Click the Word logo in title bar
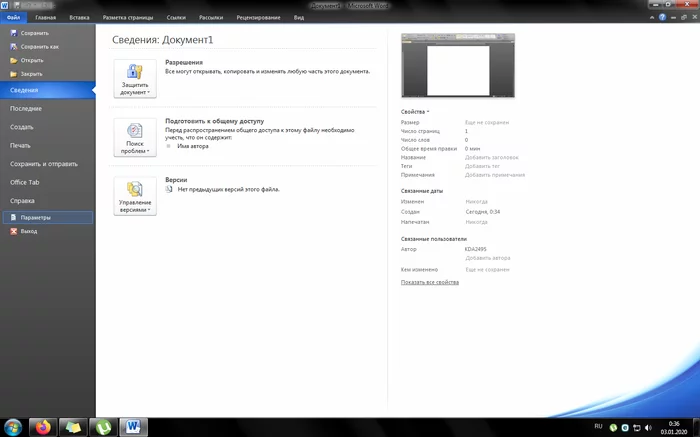700x437 pixels. (x=4, y=5)
